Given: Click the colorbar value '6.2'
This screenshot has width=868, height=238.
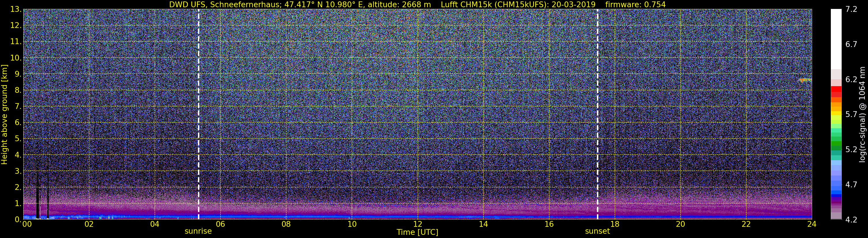Looking at the screenshot, I should point(851,80).
